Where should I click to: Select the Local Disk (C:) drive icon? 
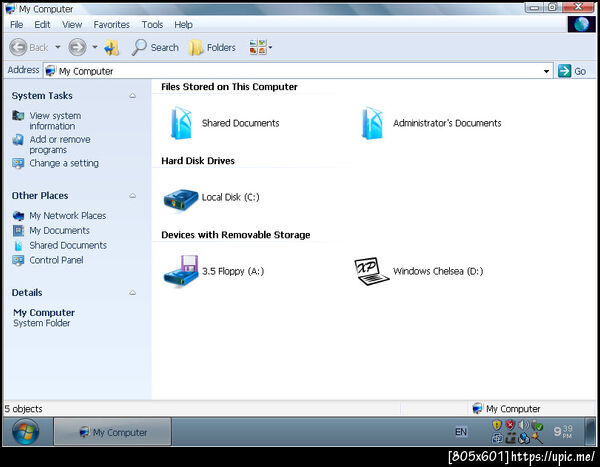click(x=181, y=199)
